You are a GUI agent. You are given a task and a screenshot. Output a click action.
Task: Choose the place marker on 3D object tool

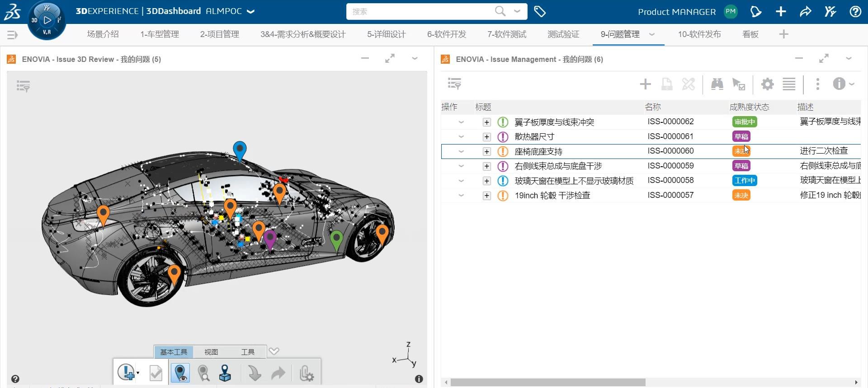tap(225, 373)
